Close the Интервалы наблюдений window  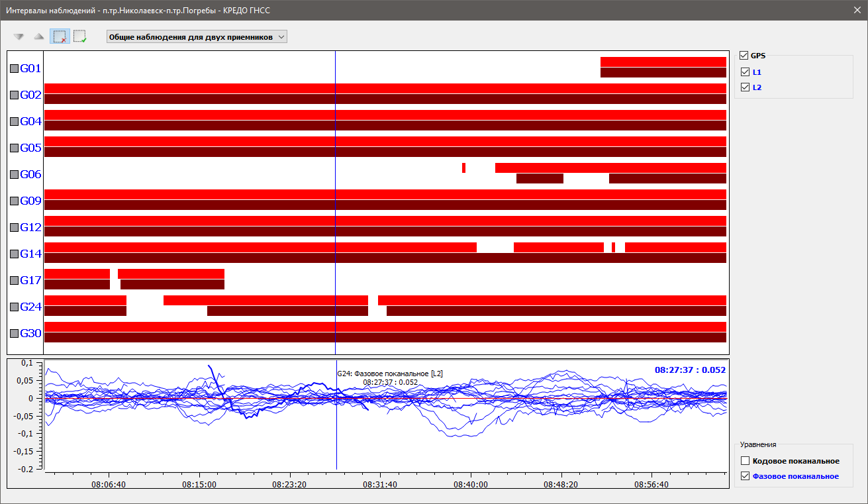pos(854,10)
